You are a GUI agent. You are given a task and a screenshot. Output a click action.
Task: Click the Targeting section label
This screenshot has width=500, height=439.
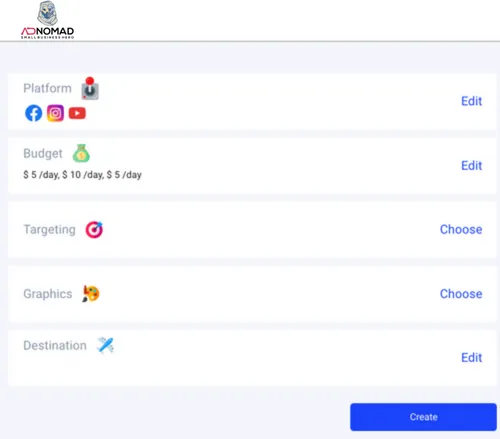coord(49,230)
